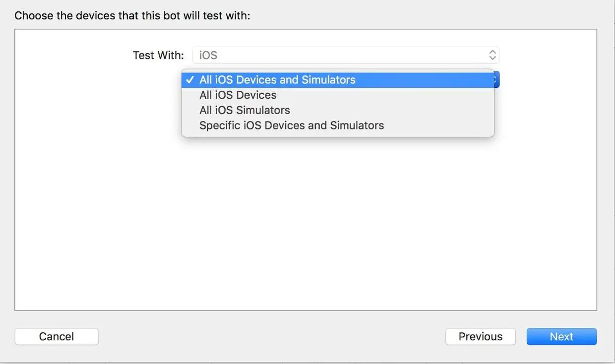This screenshot has width=615, height=364.
Task: Click the Choose the devices heading text
Action: [132, 15]
